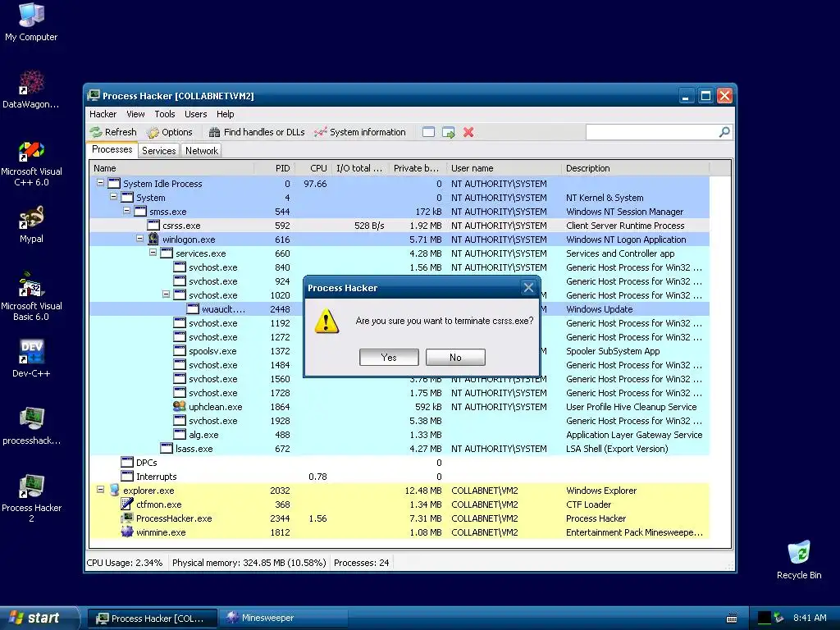Viewport: 840px width, 630px height.
Task: Select the ProcessHacker.exe icon
Action: 127,518
